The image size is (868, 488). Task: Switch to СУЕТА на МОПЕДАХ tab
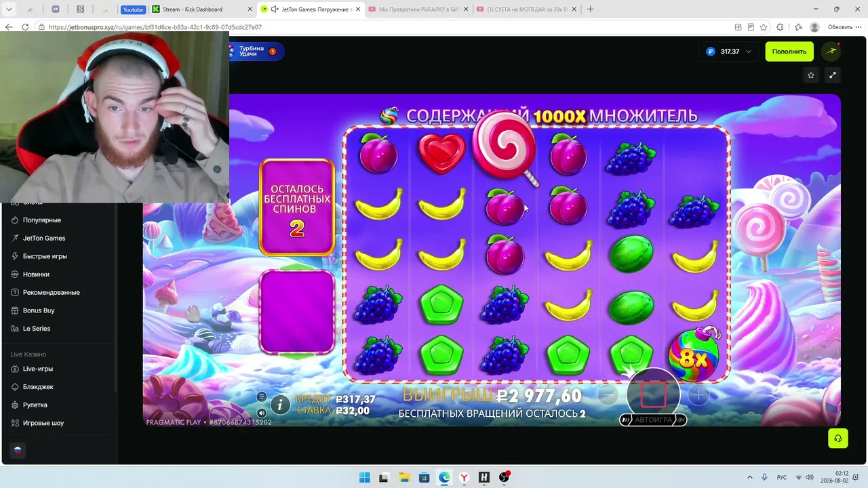[526, 9]
